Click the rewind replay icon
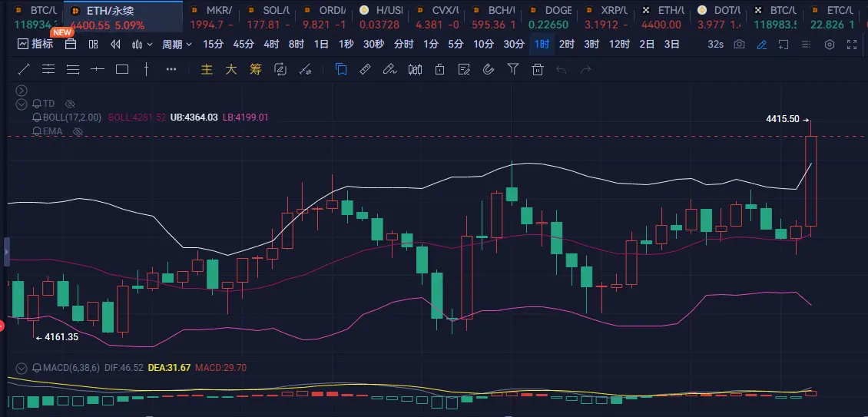 115,45
